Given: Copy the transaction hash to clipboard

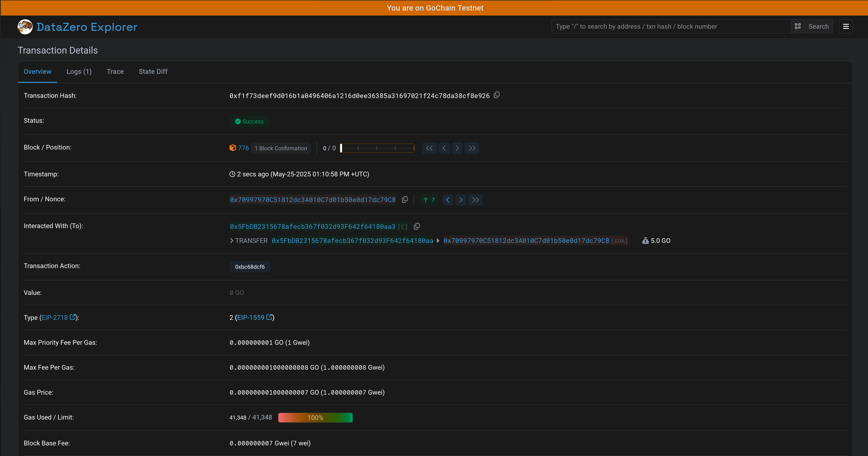Looking at the screenshot, I should (497, 95).
